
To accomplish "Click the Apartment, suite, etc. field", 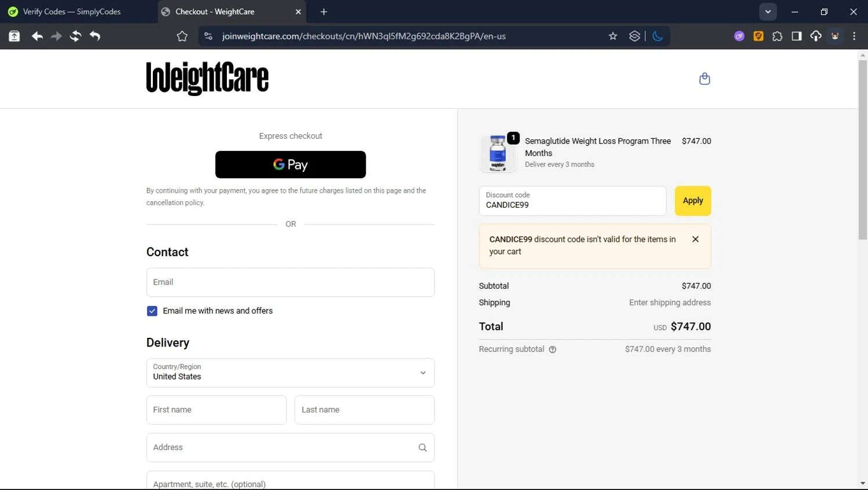I will 290,481.
